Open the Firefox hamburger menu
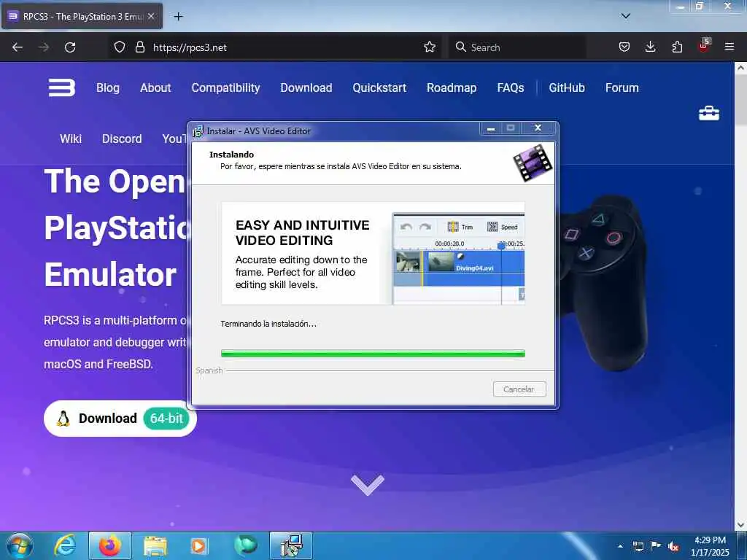The image size is (747, 560). click(729, 47)
